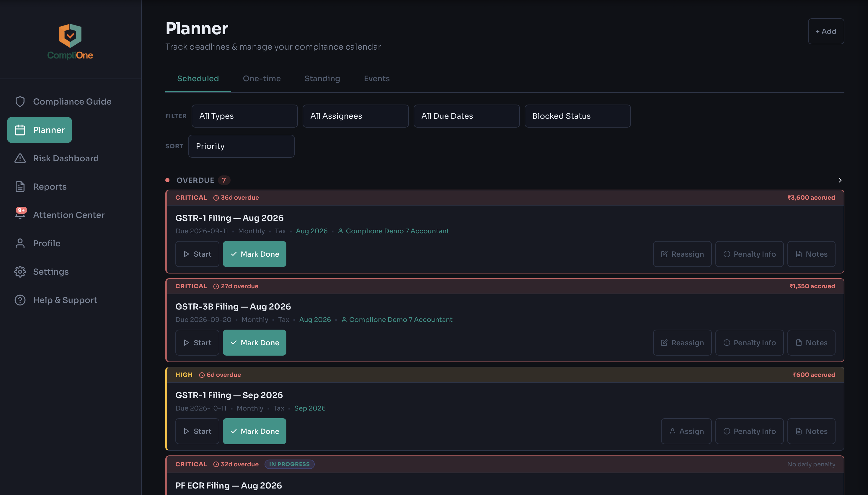Viewport: 868px width, 495px height.
Task: Open the Blocked Status filter dropdown
Action: pyautogui.click(x=577, y=116)
